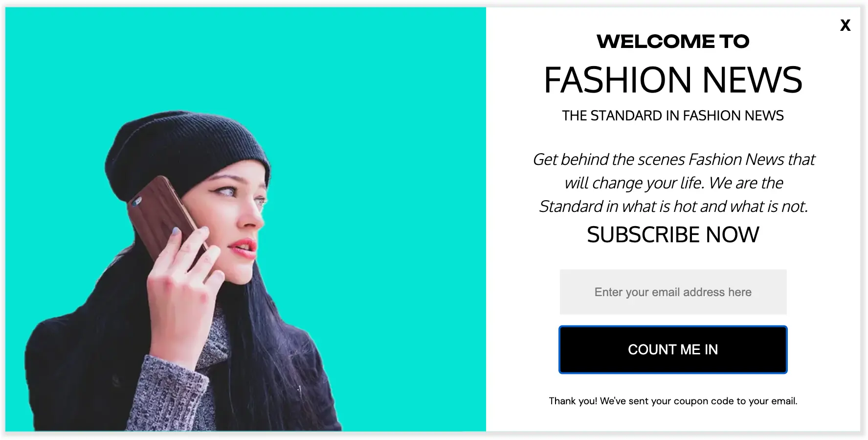Viewport: 868px width, 440px height.
Task: Click the italic 'Get behind the scenes' line
Action: point(673,160)
